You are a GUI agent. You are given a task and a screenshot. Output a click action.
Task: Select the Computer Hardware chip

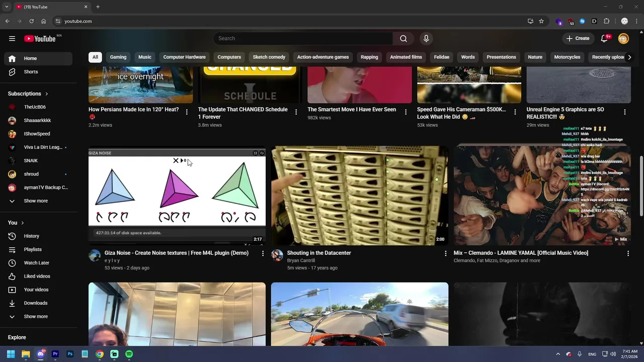point(184,57)
